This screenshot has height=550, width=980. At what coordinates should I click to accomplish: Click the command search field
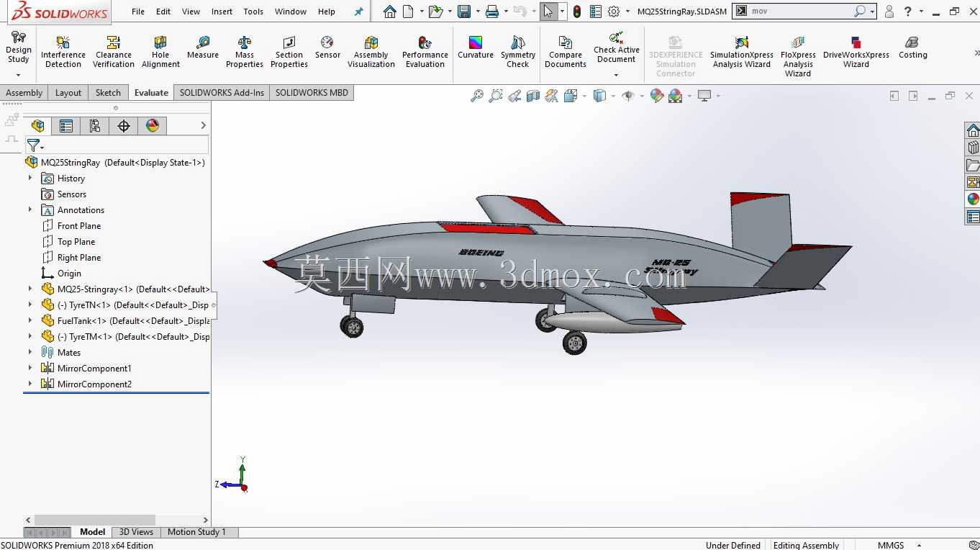pyautogui.click(x=801, y=12)
